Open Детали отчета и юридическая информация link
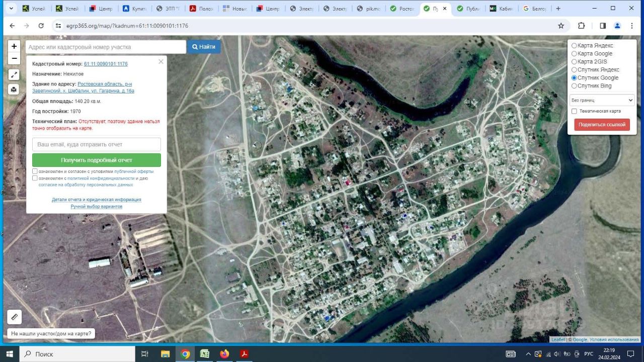644x362 pixels. point(97,200)
